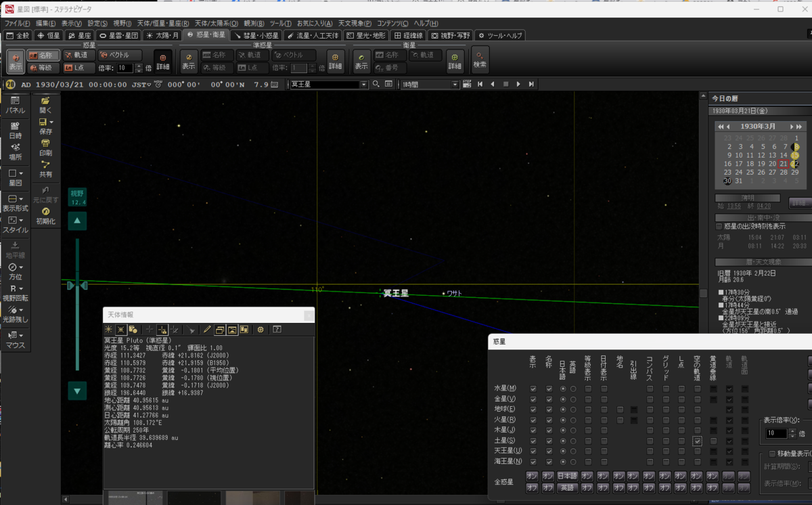The height and width of the screenshot is (505, 812).
Task: Toggle planet 名称 name labels button
Action: (x=44, y=55)
